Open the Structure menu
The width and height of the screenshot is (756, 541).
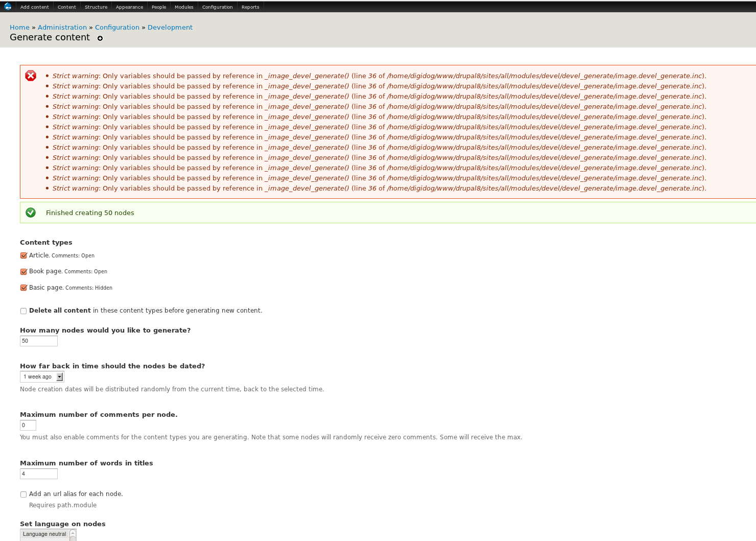point(96,7)
